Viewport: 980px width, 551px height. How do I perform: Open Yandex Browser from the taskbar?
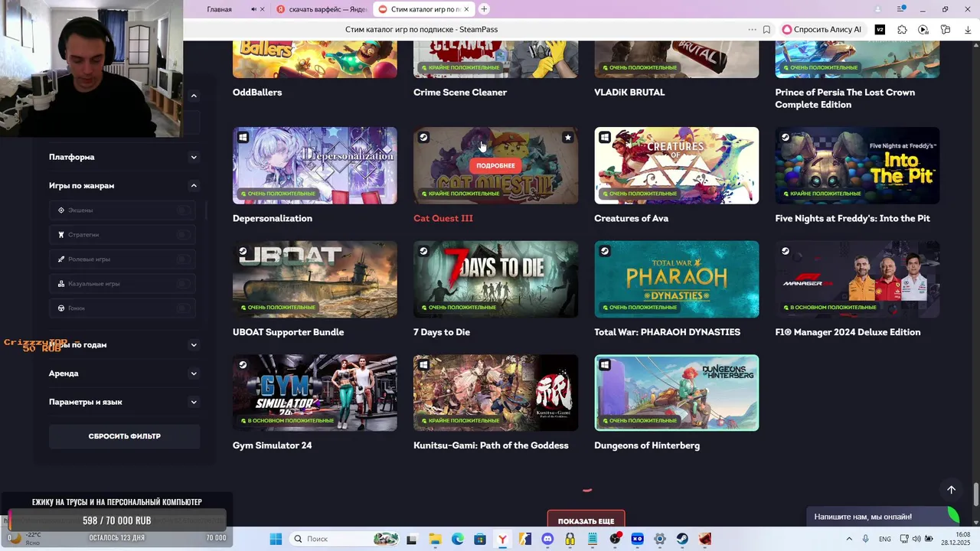click(502, 539)
